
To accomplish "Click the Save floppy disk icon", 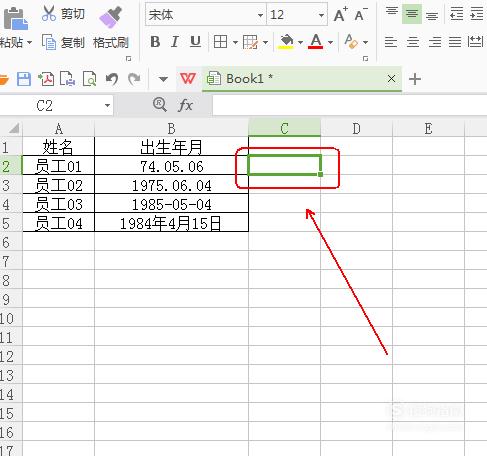I will point(24,79).
